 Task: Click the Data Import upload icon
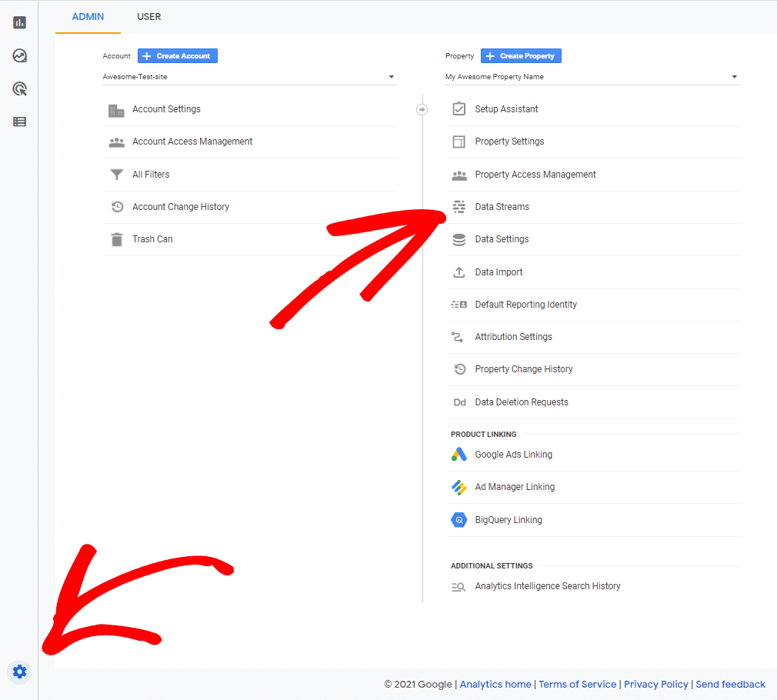click(x=459, y=272)
